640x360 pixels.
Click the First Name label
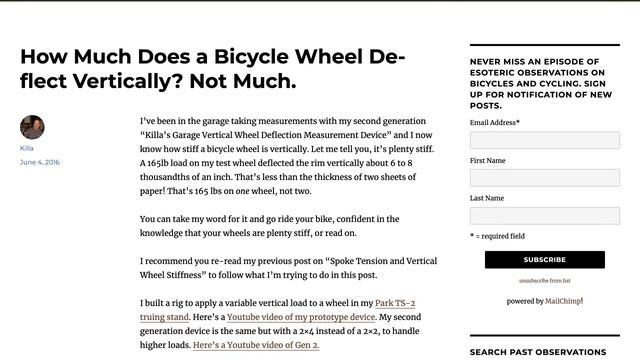pyautogui.click(x=487, y=160)
